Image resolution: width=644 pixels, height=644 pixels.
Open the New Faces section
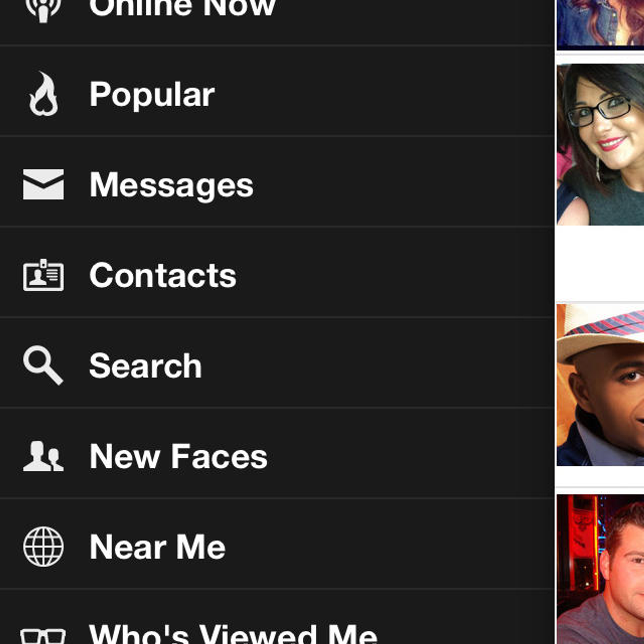click(x=277, y=454)
